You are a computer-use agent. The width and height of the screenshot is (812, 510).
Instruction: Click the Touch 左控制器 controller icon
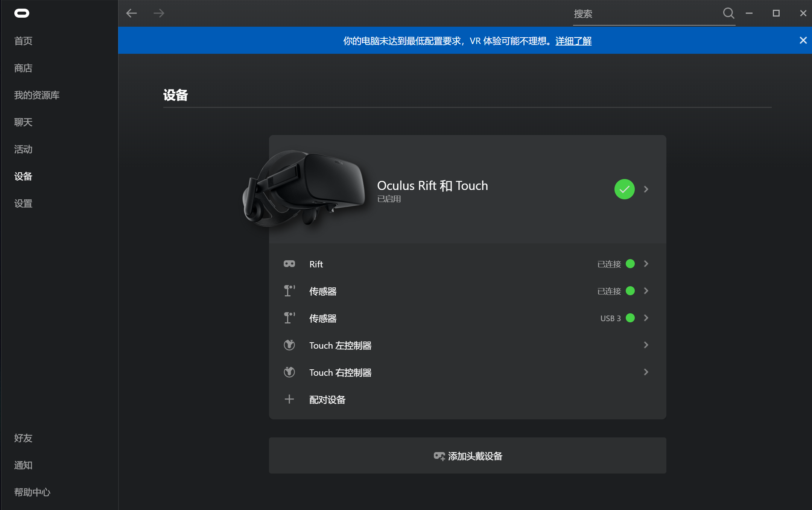(289, 345)
